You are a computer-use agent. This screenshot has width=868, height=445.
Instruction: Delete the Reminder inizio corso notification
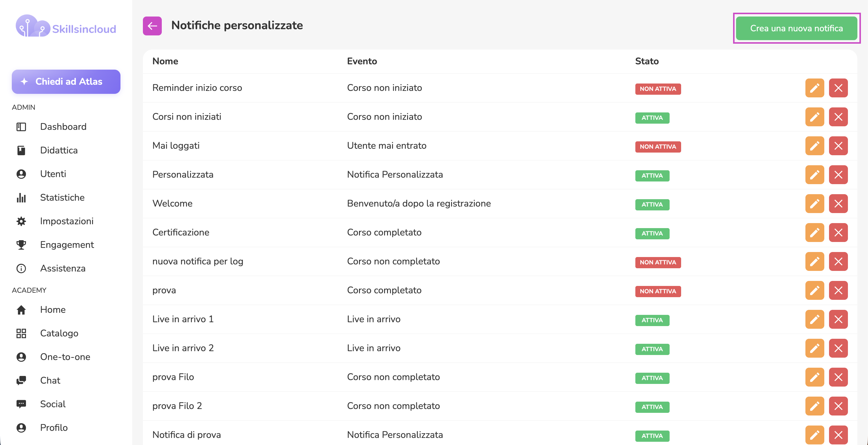pyautogui.click(x=838, y=88)
